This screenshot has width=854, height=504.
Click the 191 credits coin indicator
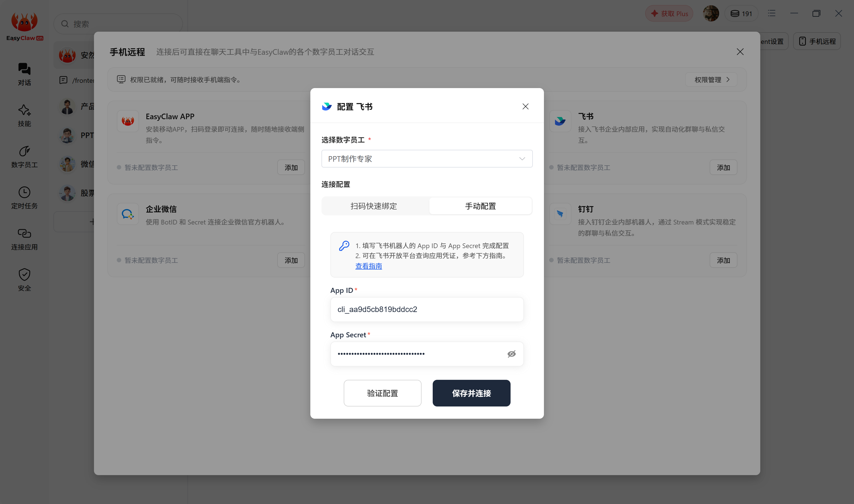741,14
